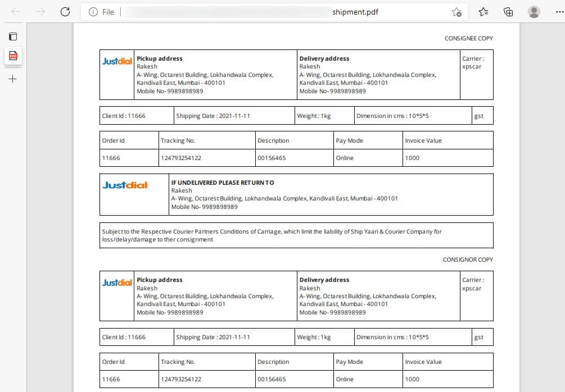Click Delivery address heading in consignee copy
This screenshot has height=392, width=565.
coord(324,58)
